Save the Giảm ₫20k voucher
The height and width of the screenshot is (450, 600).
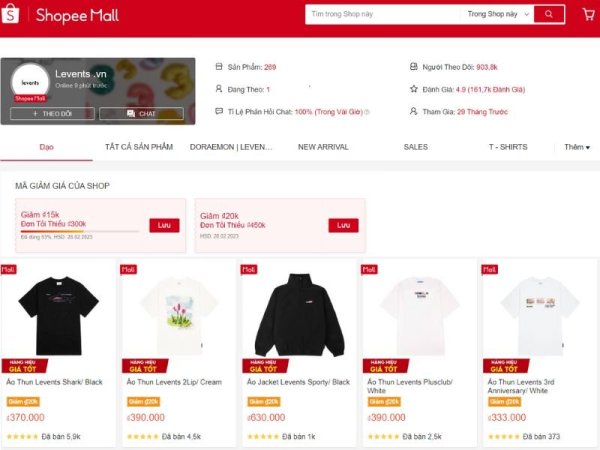[x=343, y=225]
